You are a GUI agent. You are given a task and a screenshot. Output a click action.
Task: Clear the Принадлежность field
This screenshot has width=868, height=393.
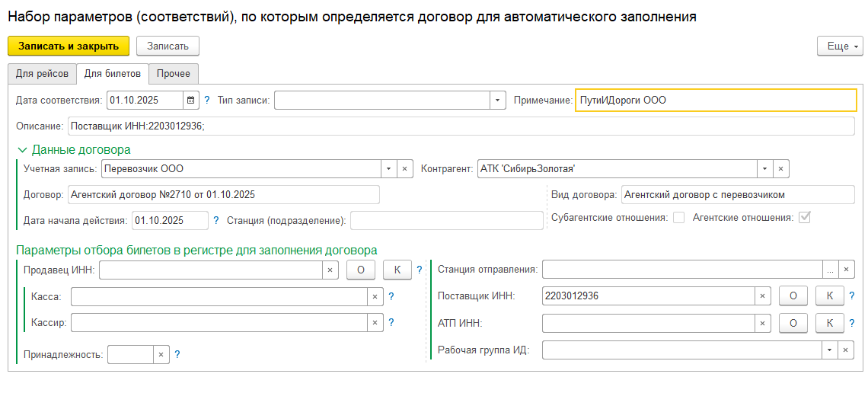tap(160, 354)
